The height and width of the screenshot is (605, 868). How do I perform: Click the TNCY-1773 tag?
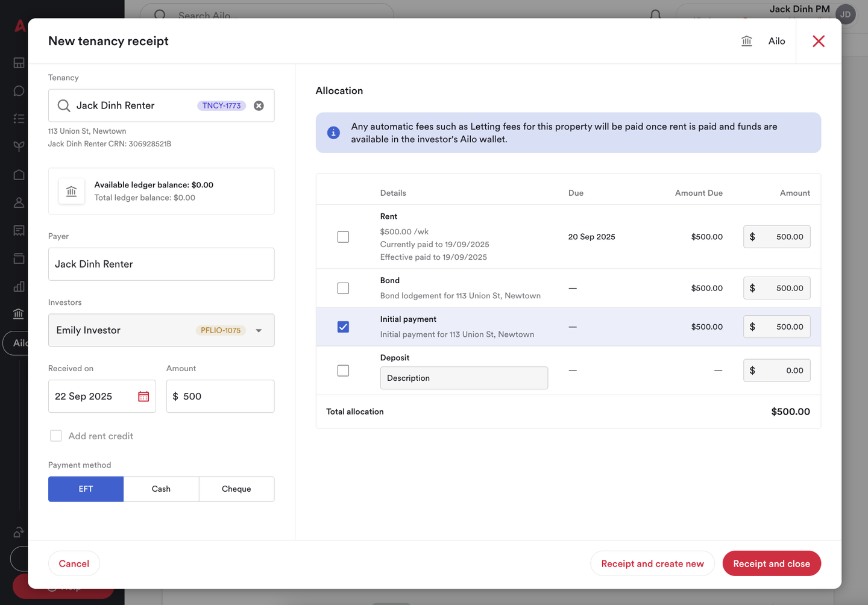pos(221,105)
